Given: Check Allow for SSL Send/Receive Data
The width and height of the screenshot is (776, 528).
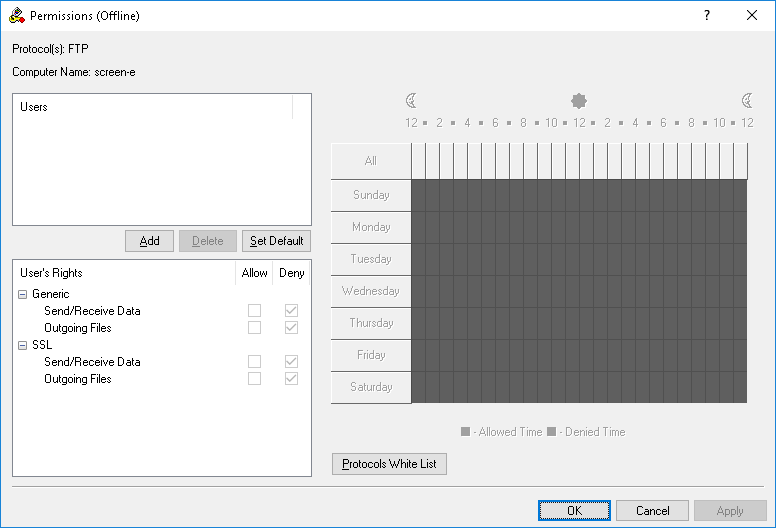Looking at the screenshot, I should 255,362.
